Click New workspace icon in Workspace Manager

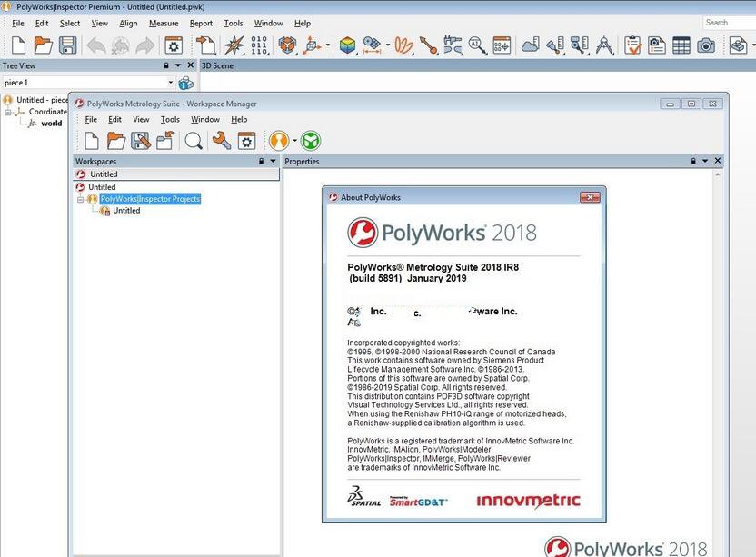[x=92, y=141]
